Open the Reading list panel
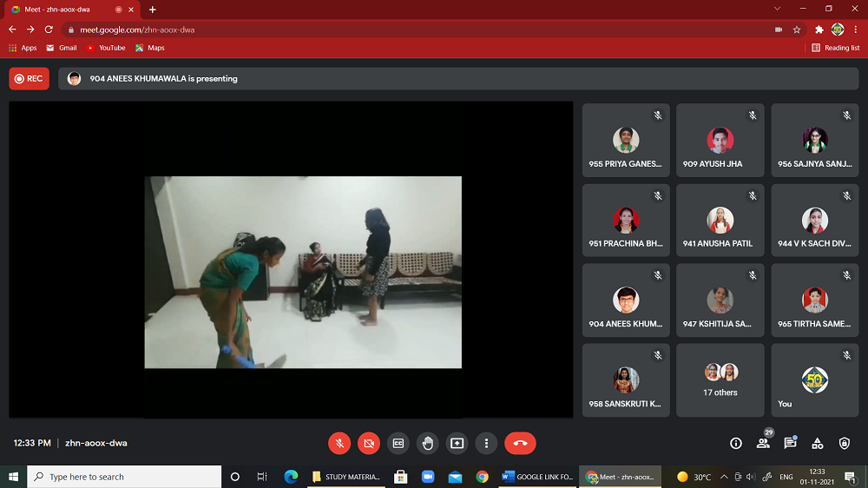868x488 pixels. [x=835, y=48]
